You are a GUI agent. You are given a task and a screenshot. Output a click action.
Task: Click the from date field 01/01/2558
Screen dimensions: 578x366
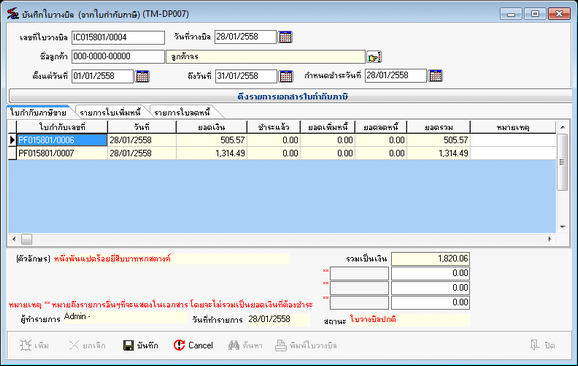click(102, 76)
